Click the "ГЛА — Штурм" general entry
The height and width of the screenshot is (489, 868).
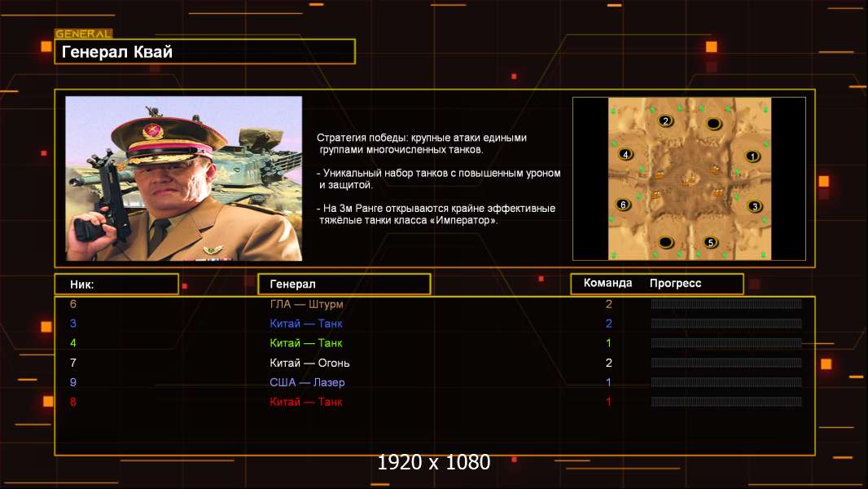307,304
